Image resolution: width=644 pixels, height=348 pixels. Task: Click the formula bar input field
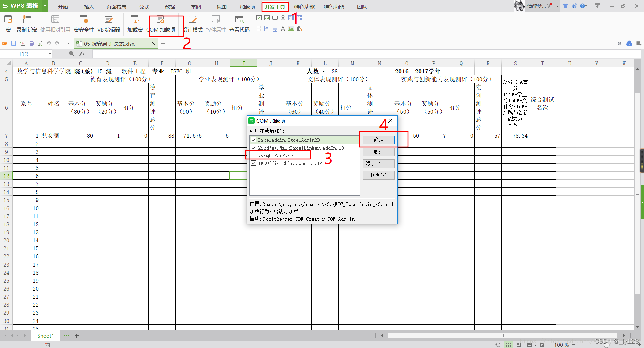[366, 54]
